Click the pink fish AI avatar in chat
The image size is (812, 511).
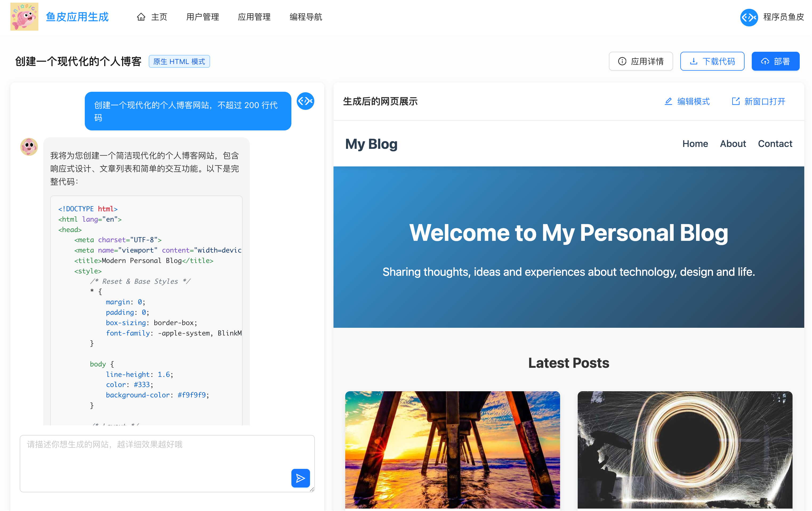29,147
